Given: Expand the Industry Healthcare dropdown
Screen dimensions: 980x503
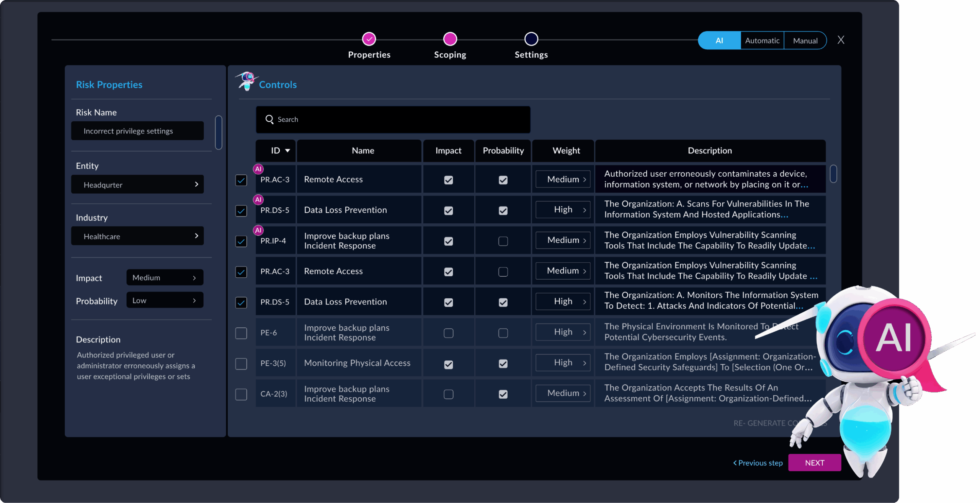Looking at the screenshot, I should coord(137,236).
